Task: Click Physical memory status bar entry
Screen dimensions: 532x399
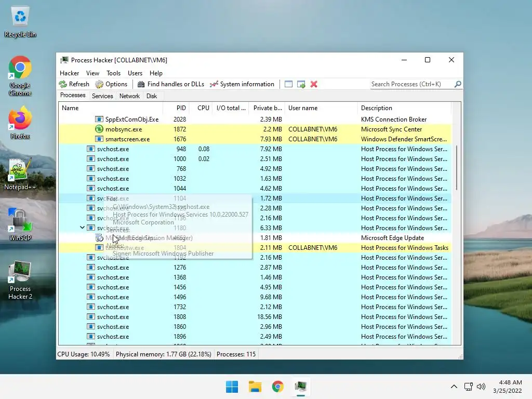Action: pyautogui.click(x=163, y=354)
